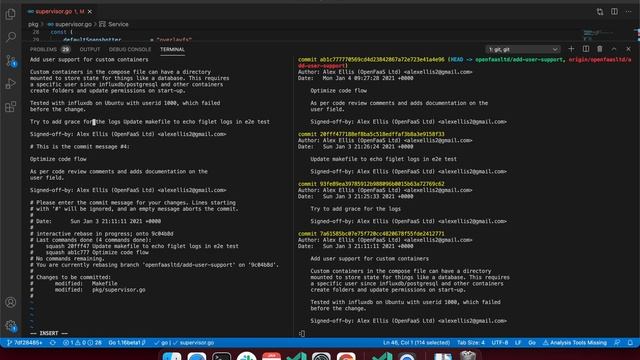
Task: Open notifications bell in status bar
Action: coord(630,342)
